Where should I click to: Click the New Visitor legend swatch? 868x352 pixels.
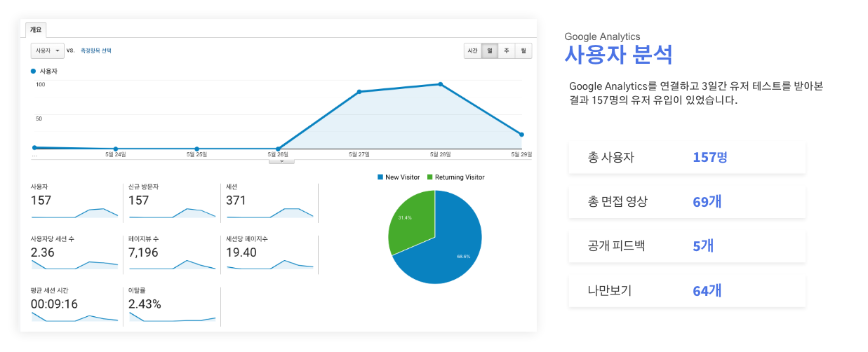(380, 177)
